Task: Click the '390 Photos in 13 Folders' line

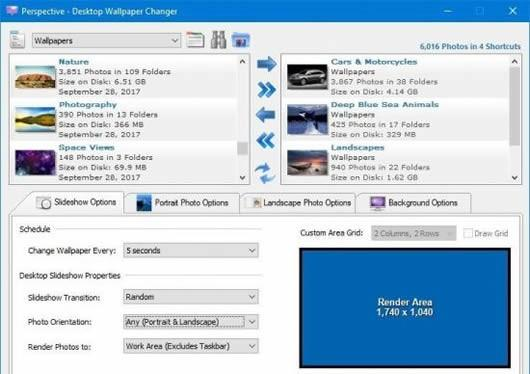Action: tap(108, 115)
